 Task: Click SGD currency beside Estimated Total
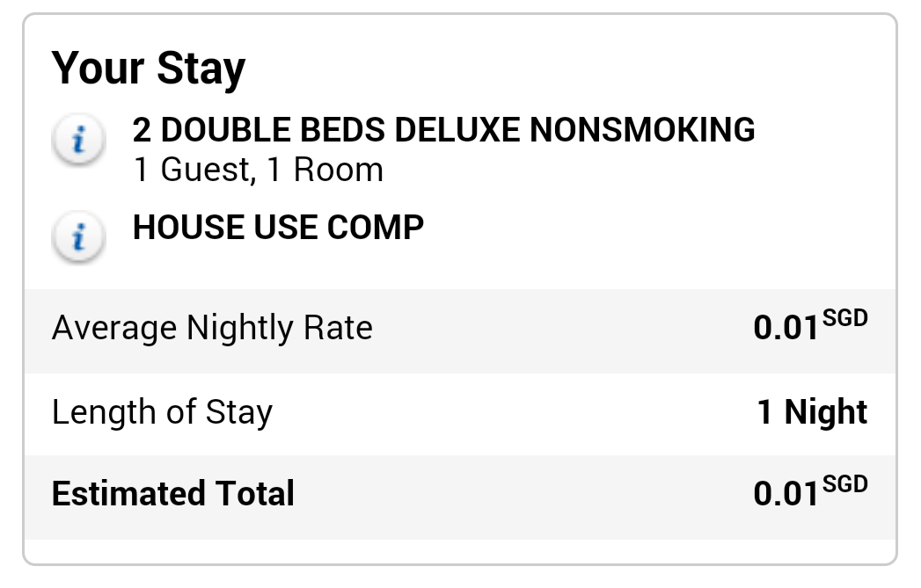coord(845,483)
